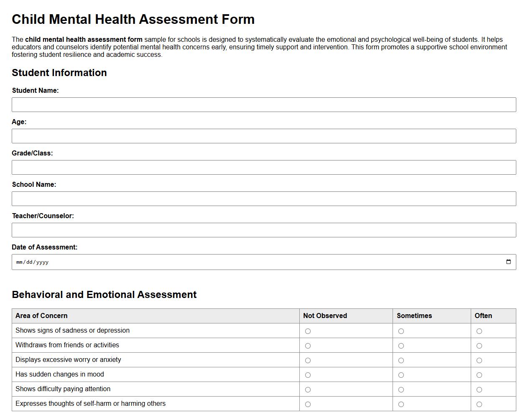Select 'Sometimes' for withdraws from activities
Screen dimensions: 528x420
point(401,346)
